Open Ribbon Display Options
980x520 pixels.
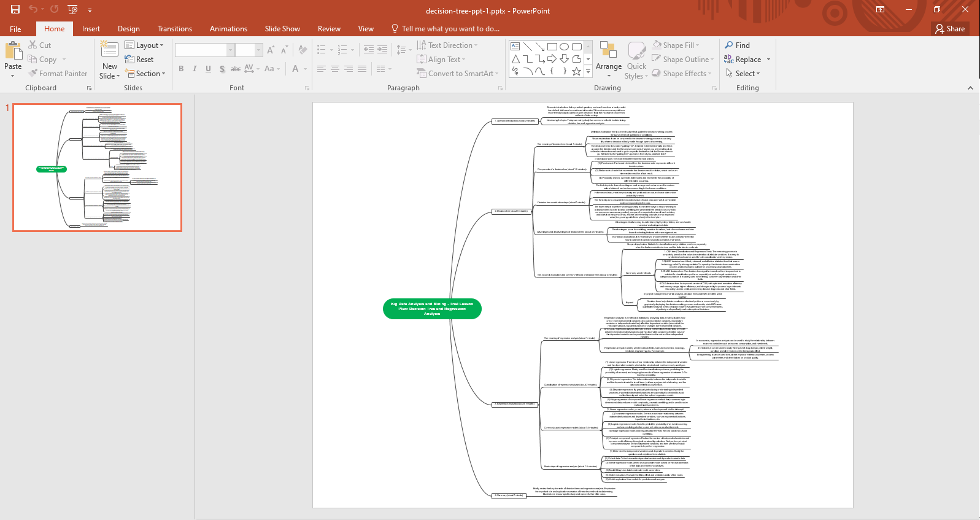pyautogui.click(x=880, y=9)
